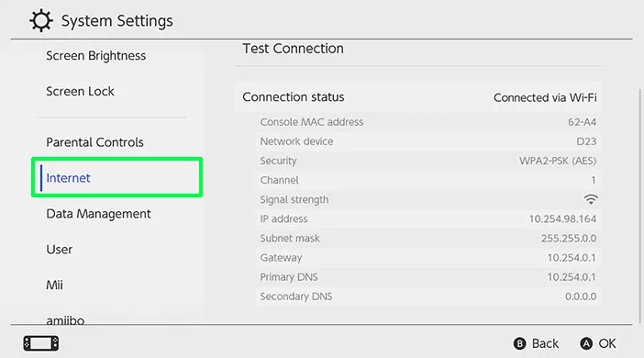644x358 pixels.
Task: Click the Wi-Fi signal strength icon
Action: (x=591, y=199)
